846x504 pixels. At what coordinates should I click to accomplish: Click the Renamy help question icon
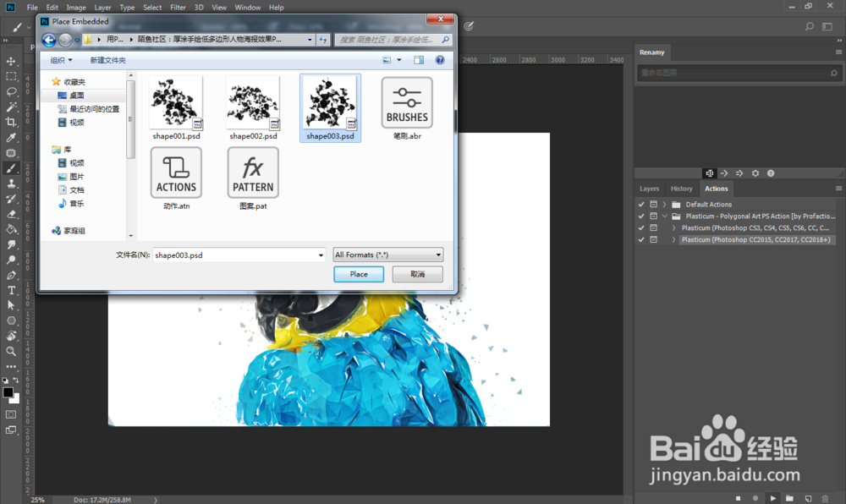[x=771, y=173]
